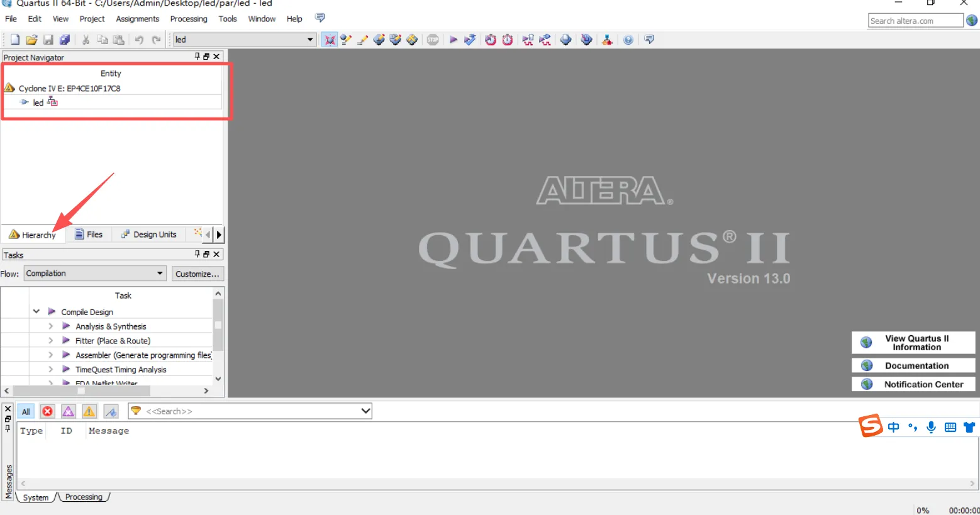Close the Tasks panel
The image size is (980, 515).
(x=216, y=254)
